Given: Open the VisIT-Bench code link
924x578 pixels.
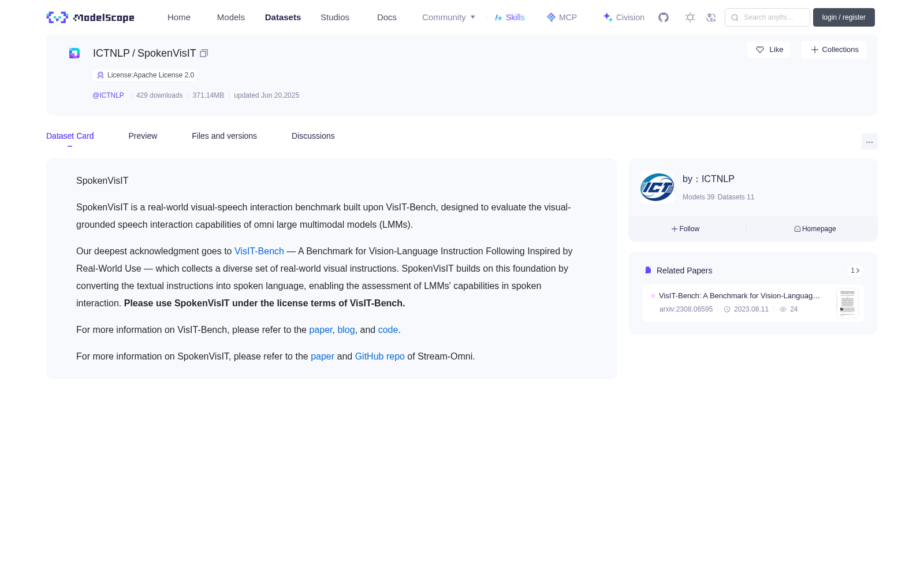Looking at the screenshot, I should tap(388, 330).
